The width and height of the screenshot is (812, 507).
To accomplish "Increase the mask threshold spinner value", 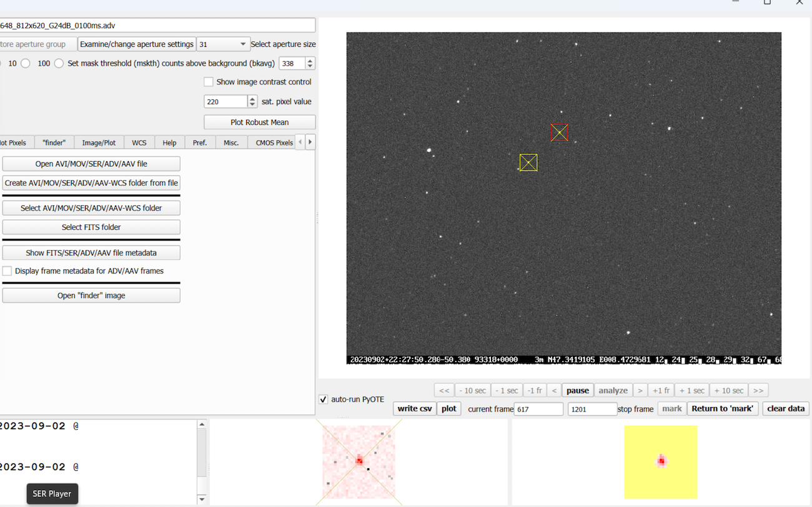I will (310, 61).
